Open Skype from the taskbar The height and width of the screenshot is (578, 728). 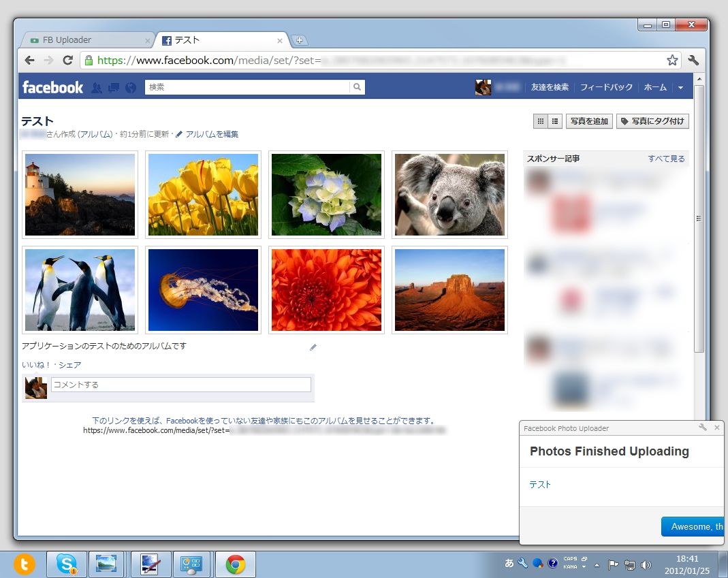pyautogui.click(x=67, y=564)
